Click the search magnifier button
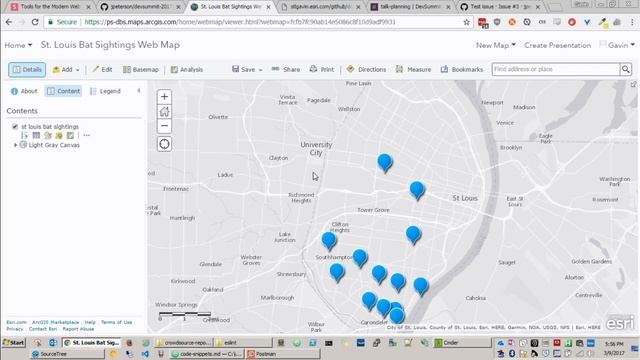Screen dimensions: 640x360 click(625, 69)
